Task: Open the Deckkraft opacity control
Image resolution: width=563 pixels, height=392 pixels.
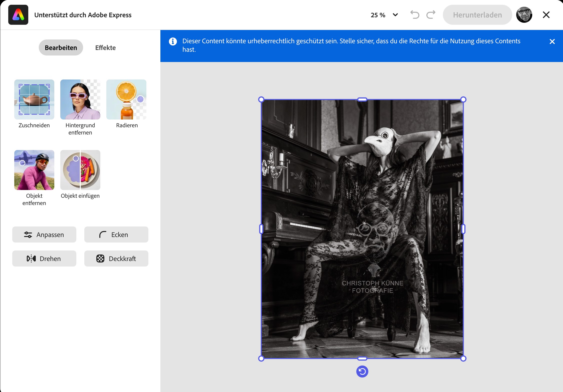Action: point(116,258)
